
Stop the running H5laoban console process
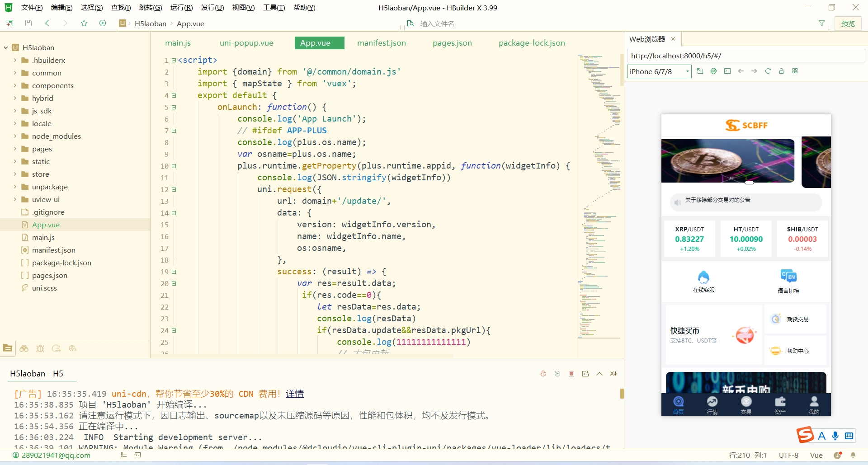pyautogui.click(x=571, y=374)
